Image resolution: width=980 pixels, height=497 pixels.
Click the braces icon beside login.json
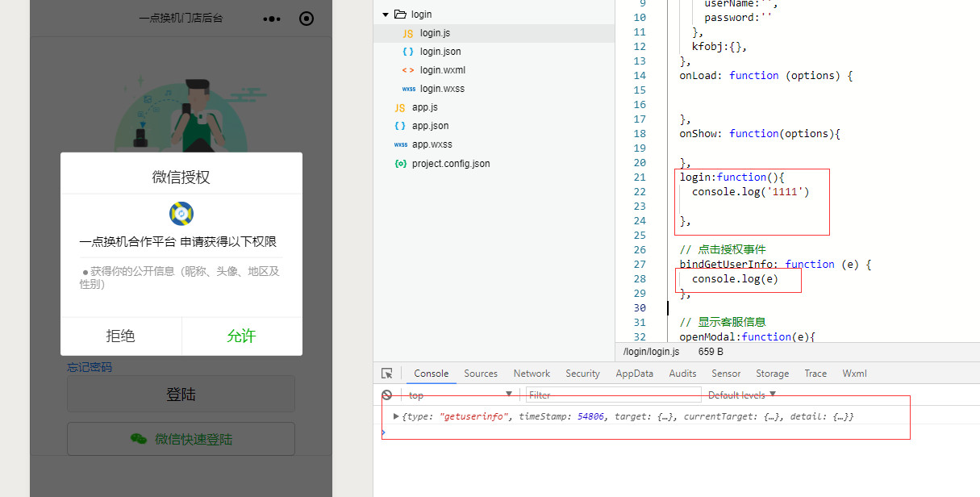[x=407, y=52]
